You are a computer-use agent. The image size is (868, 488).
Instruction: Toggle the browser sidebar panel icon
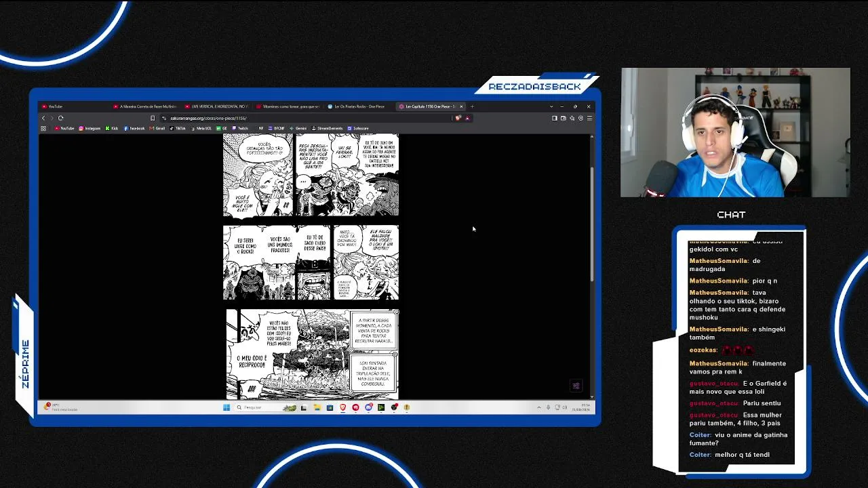[555, 118]
